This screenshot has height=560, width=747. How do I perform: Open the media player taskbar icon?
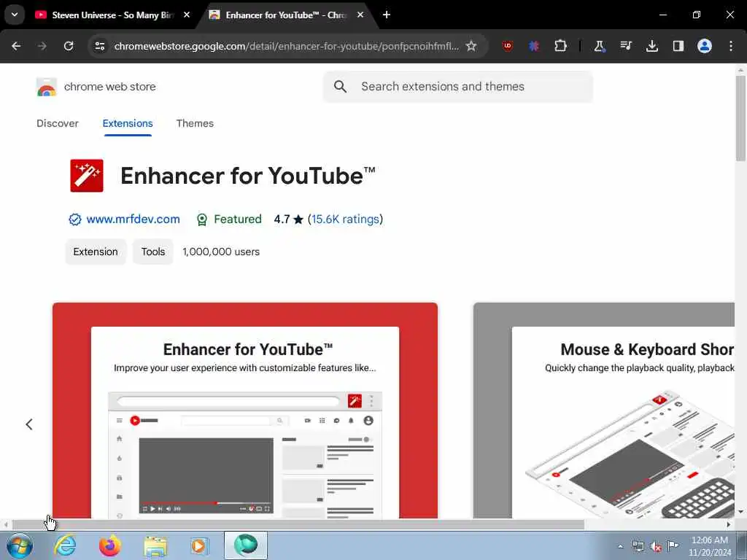199,545
